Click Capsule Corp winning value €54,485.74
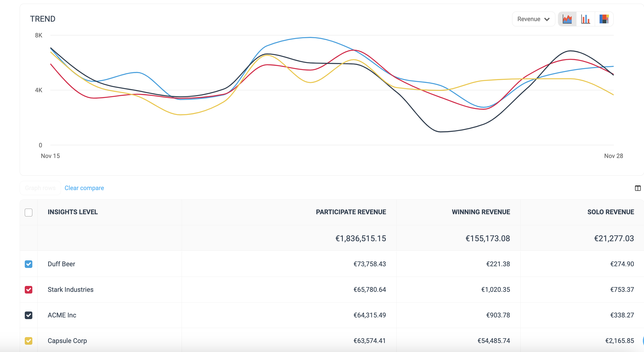644x352 pixels. [x=494, y=341]
